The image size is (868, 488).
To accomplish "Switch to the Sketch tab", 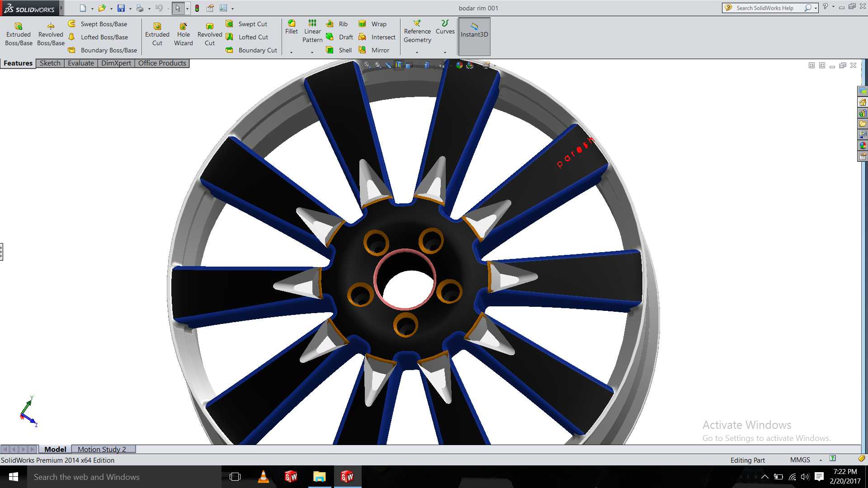I will pyautogui.click(x=50, y=63).
